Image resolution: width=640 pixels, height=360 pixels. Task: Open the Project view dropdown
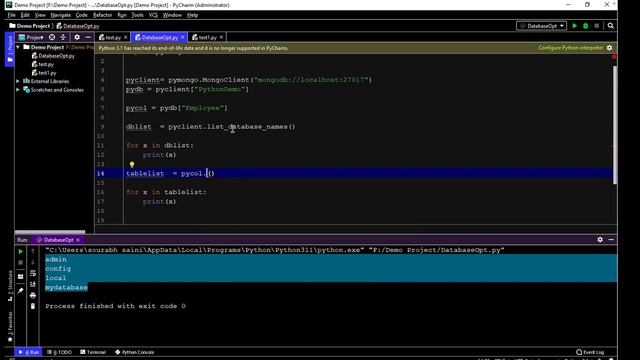pyautogui.click(x=31, y=37)
